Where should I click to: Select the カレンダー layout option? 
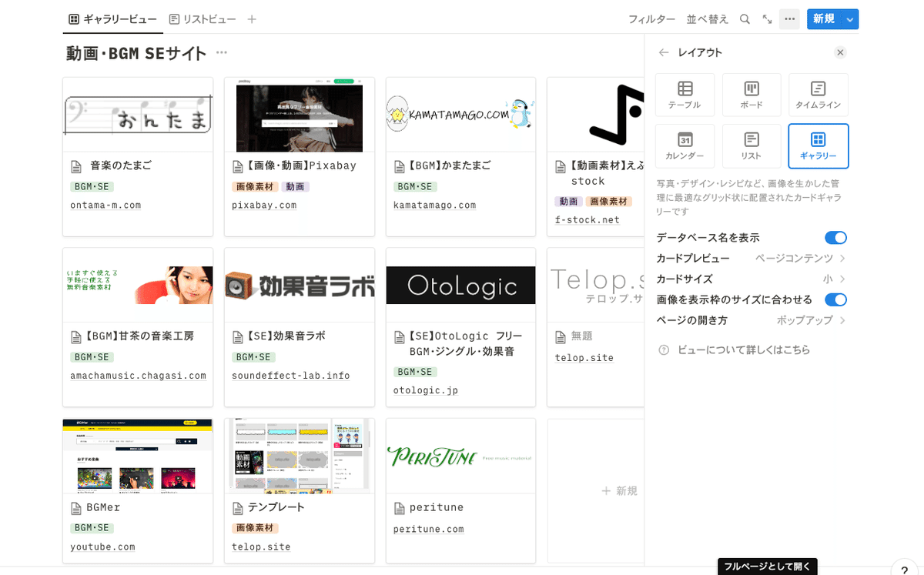685,146
